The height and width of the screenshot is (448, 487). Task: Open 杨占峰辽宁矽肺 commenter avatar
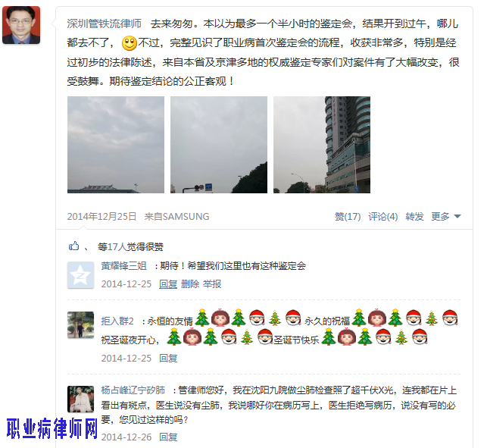(81, 399)
